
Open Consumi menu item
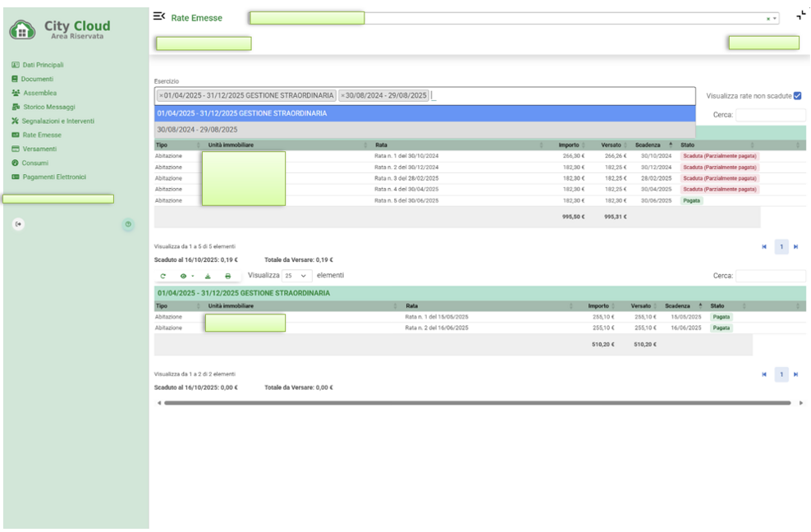pyautogui.click(x=35, y=163)
